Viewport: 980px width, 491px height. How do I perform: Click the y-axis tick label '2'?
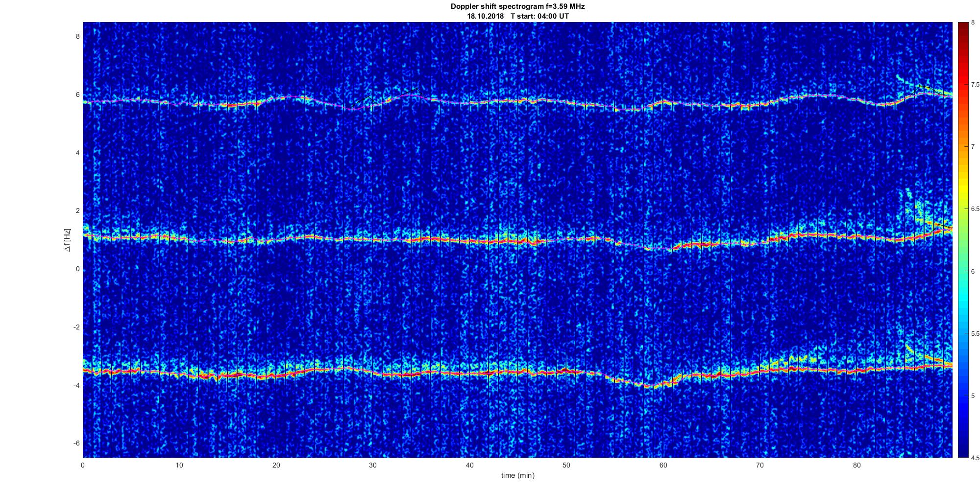point(77,211)
